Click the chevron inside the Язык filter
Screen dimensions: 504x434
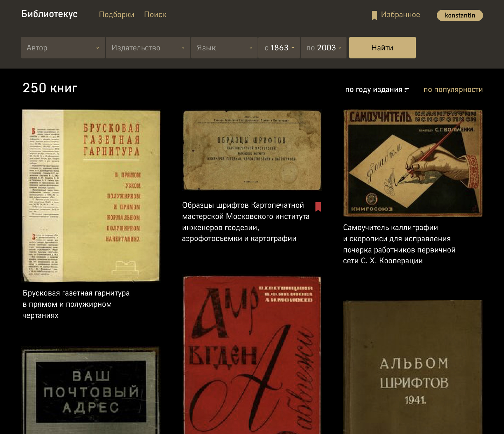pos(251,48)
